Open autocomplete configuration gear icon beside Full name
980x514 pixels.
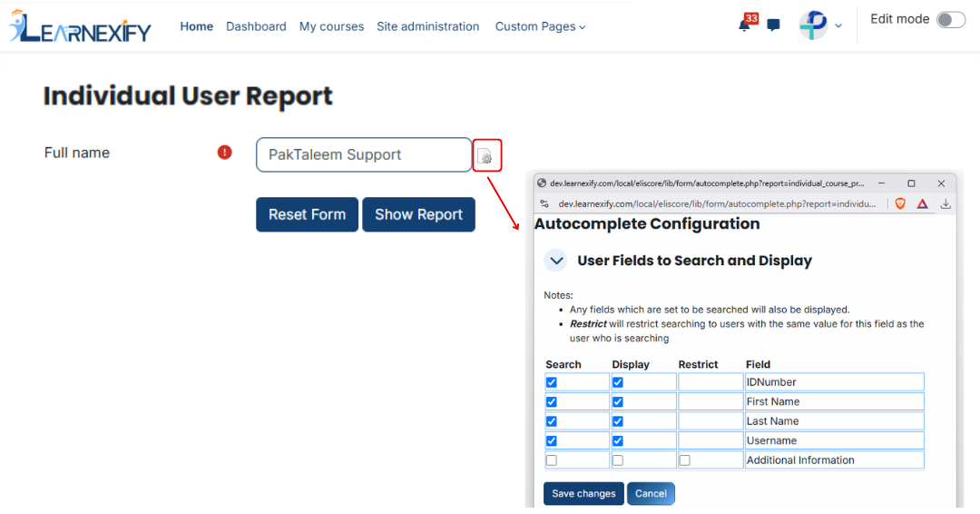(486, 155)
